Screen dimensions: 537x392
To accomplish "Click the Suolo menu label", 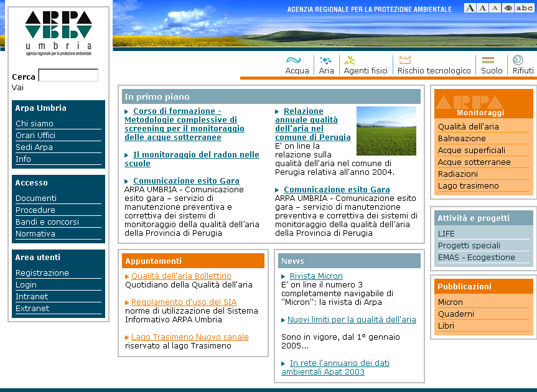I will (492, 70).
